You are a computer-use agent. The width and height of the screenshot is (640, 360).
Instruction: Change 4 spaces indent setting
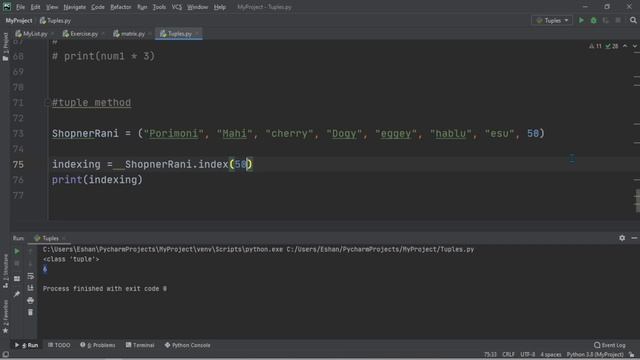pyautogui.click(x=551, y=355)
